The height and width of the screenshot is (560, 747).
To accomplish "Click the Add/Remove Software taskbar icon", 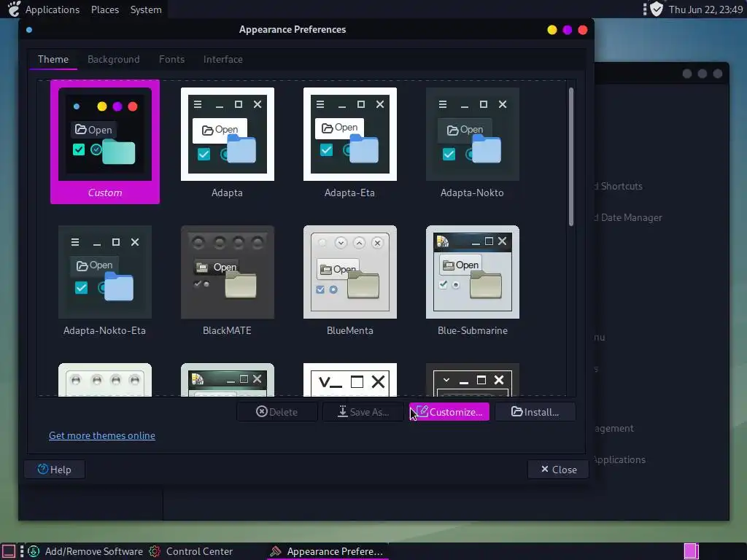I will coord(34,551).
